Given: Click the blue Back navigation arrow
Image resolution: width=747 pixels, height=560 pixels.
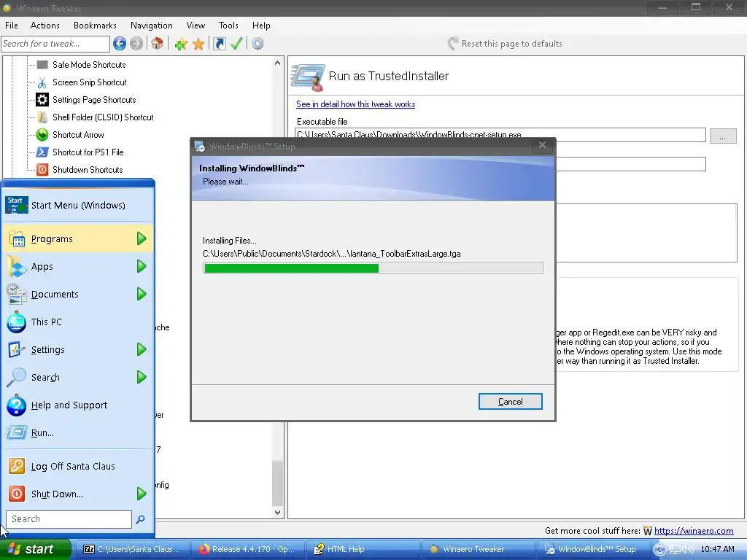Looking at the screenshot, I should point(120,44).
